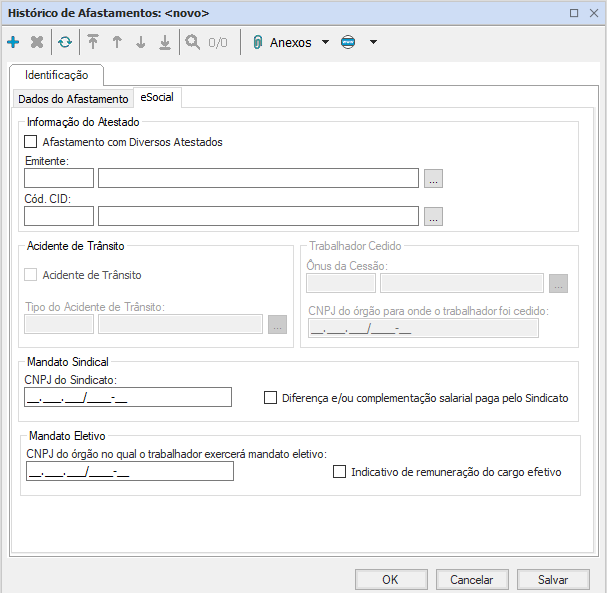Go to previous record up arrow
This screenshot has width=607, height=593.
pyautogui.click(x=117, y=43)
